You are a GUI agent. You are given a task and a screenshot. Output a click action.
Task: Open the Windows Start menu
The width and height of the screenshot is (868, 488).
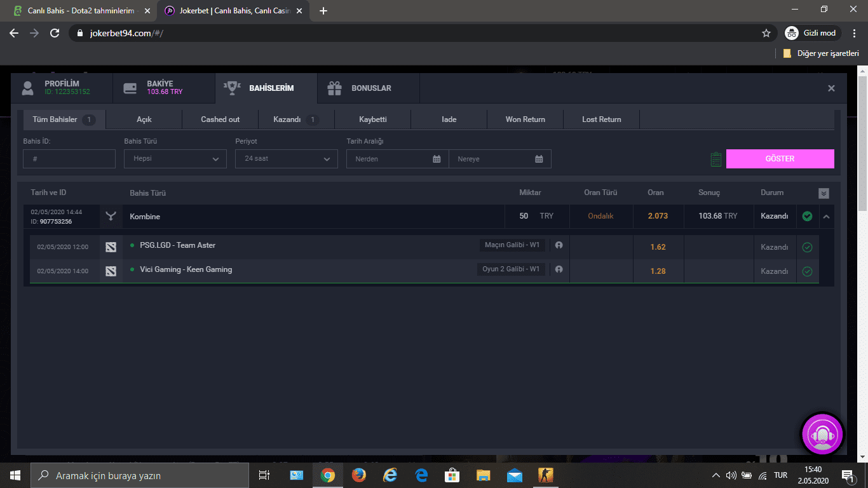click(15, 475)
